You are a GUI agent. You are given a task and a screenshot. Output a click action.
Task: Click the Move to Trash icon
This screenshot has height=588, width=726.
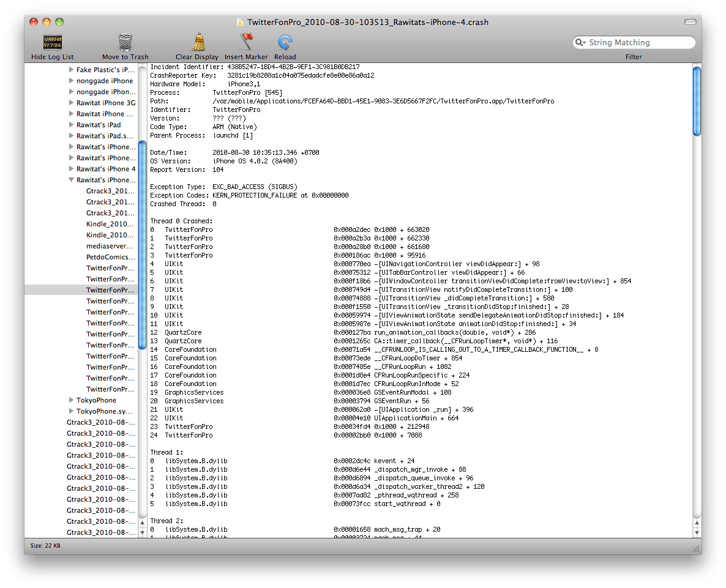click(125, 42)
